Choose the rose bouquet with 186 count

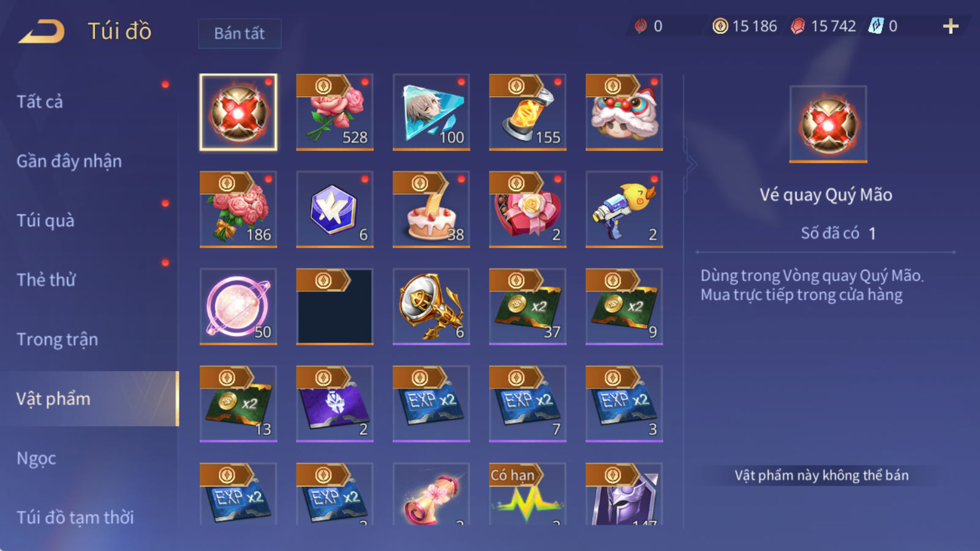point(238,209)
